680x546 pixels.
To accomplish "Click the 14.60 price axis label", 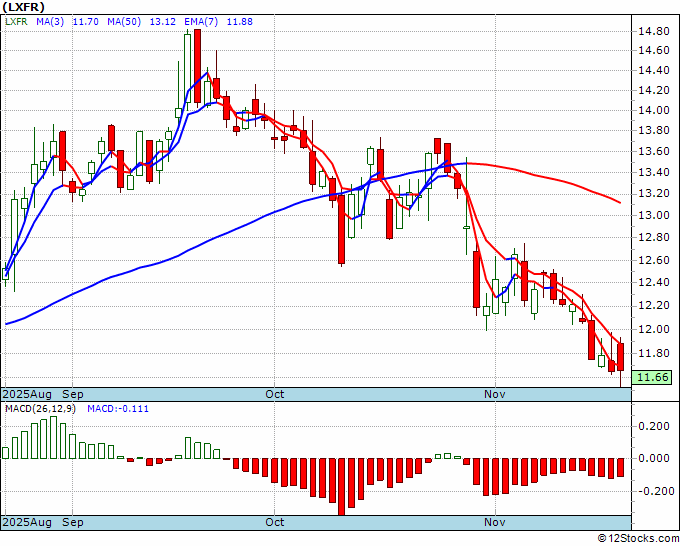I will 654,50.
